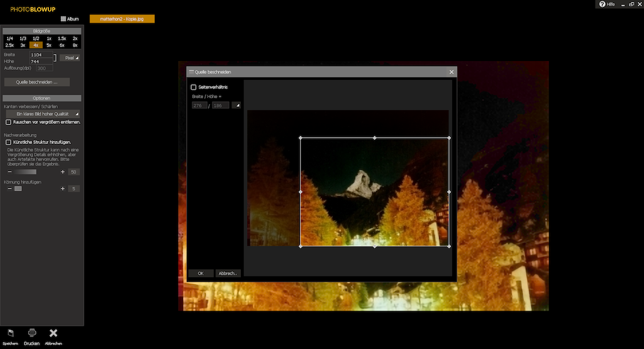Click plus icon for Künstliche Struktur strength
The height and width of the screenshot is (349, 644).
(63, 172)
